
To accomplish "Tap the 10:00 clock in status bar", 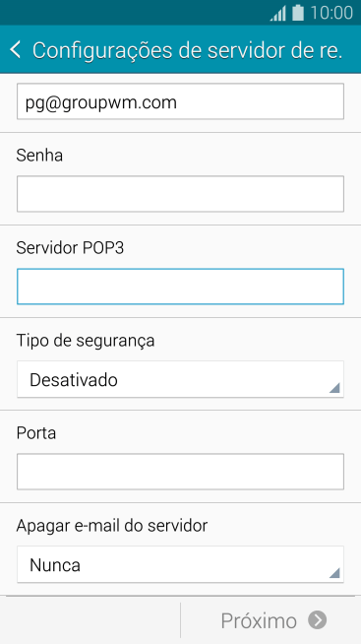I will point(331,13).
